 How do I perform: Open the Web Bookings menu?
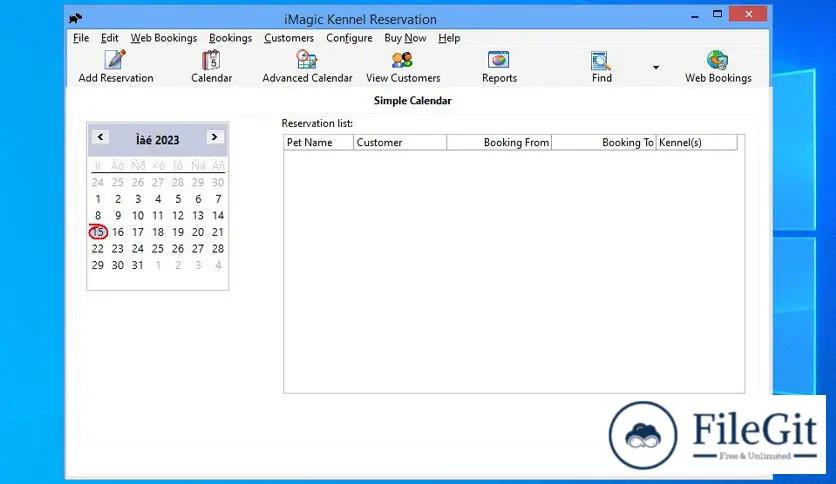pyautogui.click(x=164, y=38)
